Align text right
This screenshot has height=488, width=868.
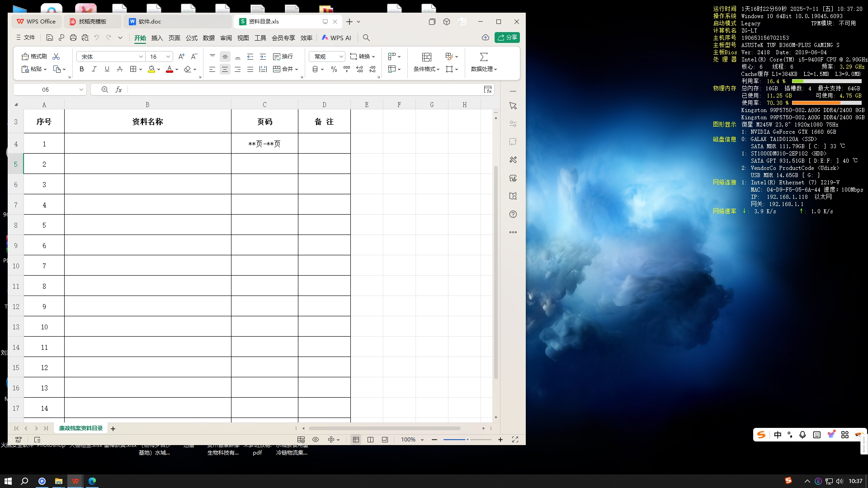pos(237,69)
